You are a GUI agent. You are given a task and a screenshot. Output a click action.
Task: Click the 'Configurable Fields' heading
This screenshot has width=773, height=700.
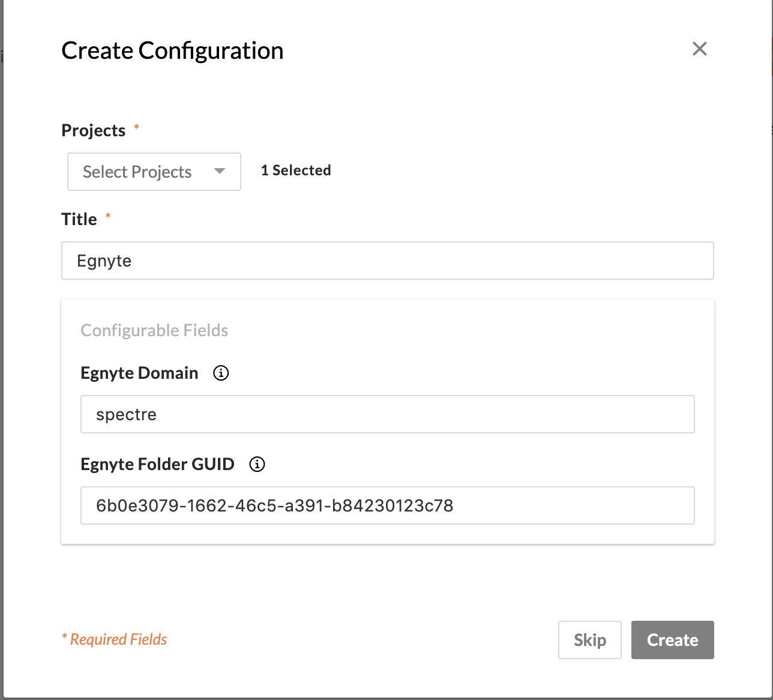(x=154, y=330)
